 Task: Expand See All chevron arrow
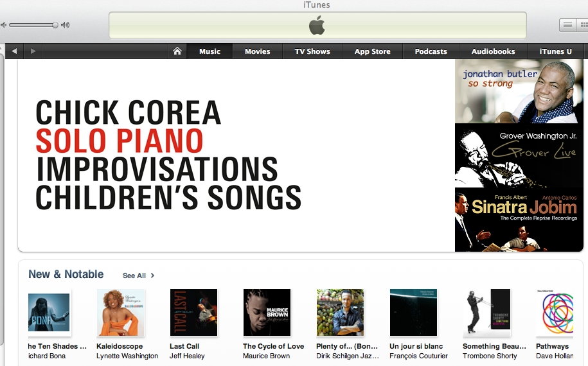point(152,275)
